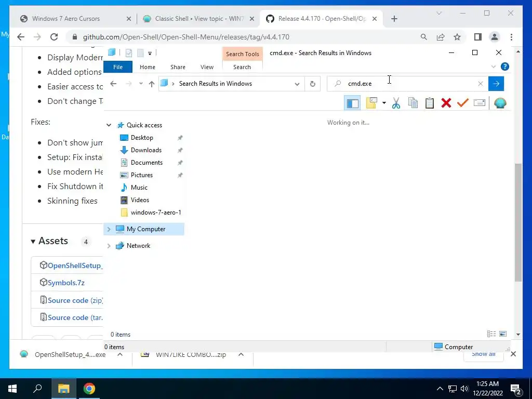
Task: Open folder settings in Classic Explorer toolbar
Action: click(371, 103)
